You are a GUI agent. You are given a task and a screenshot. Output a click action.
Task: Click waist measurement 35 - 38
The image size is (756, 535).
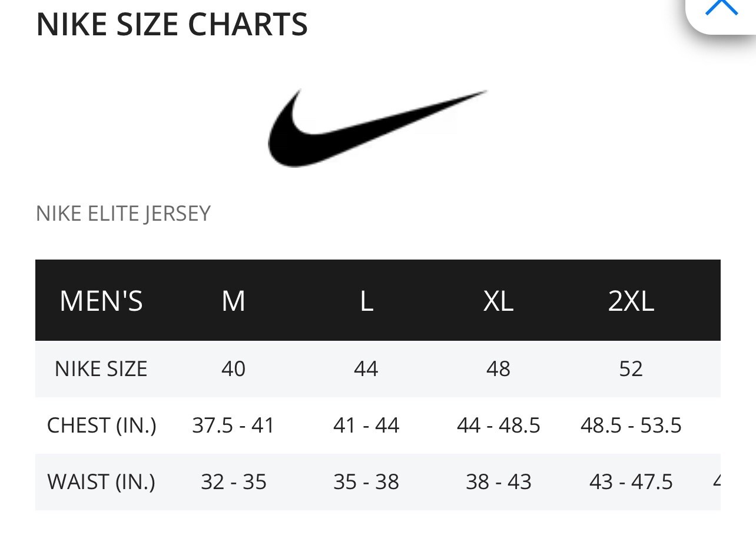pos(366,482)
